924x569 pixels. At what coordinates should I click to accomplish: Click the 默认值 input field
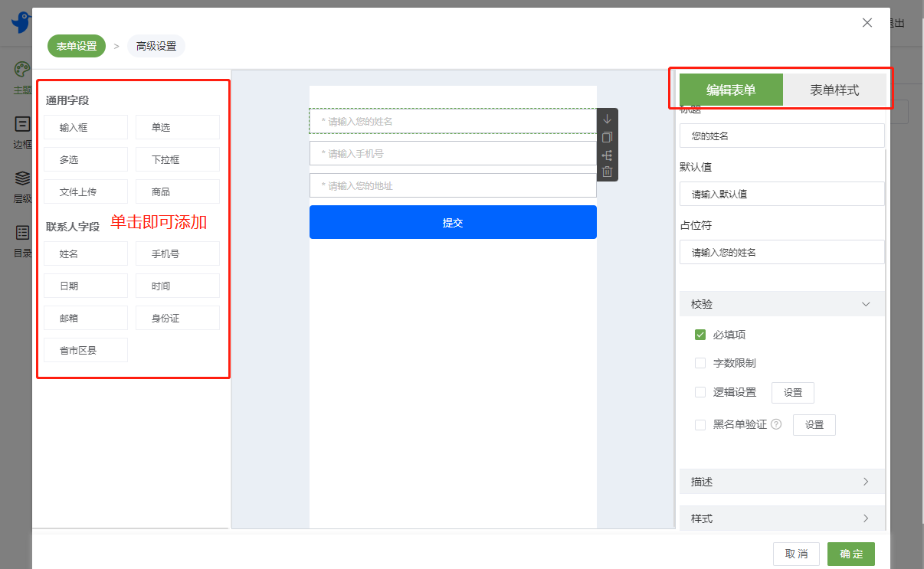coord(782,194)
